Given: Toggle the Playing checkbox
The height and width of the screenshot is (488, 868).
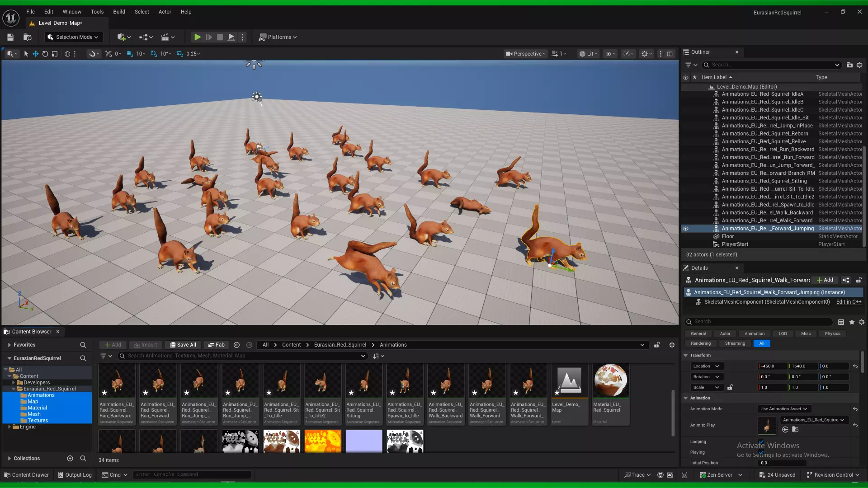Looking at the screenshot, I should point(761,452).
